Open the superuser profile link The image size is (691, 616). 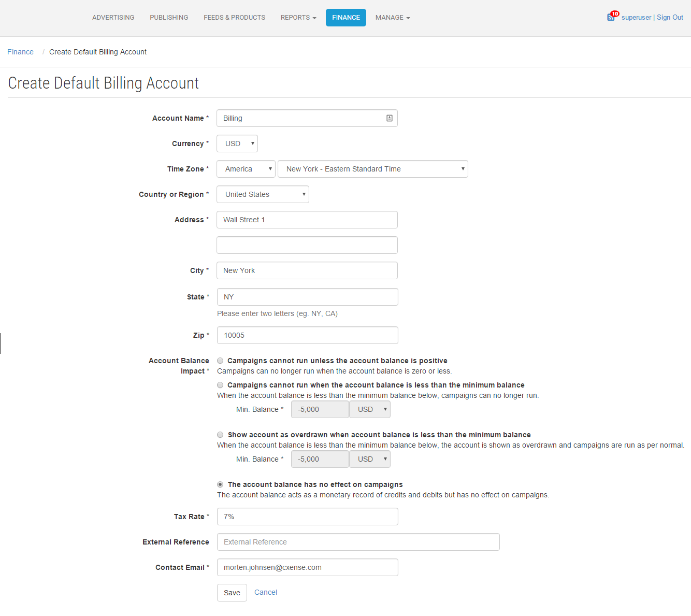(x=636, y=17)
